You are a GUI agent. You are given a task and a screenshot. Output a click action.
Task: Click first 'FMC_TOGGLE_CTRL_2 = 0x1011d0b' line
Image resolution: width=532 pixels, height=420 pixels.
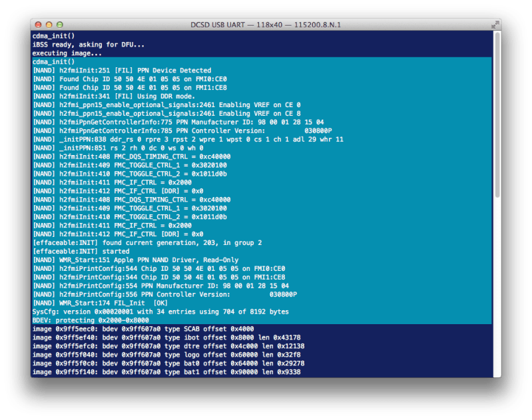[x=130, y=174]
